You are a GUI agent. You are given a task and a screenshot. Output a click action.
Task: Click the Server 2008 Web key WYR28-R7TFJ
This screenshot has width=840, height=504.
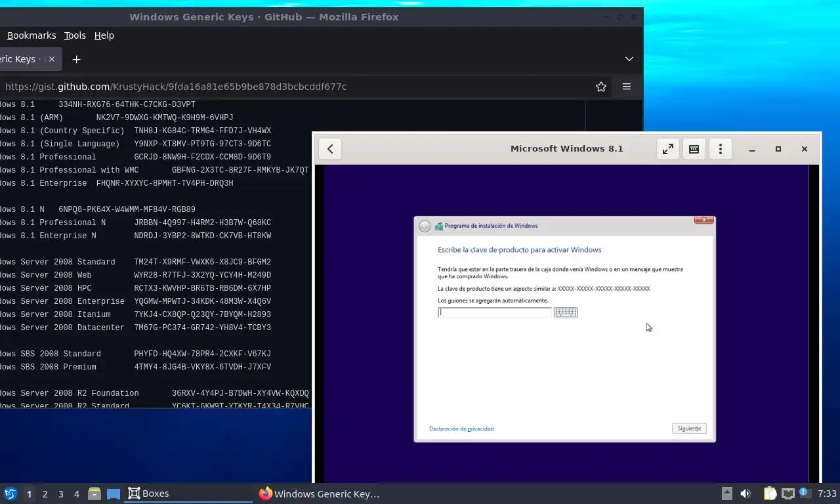tap(203, 275)
